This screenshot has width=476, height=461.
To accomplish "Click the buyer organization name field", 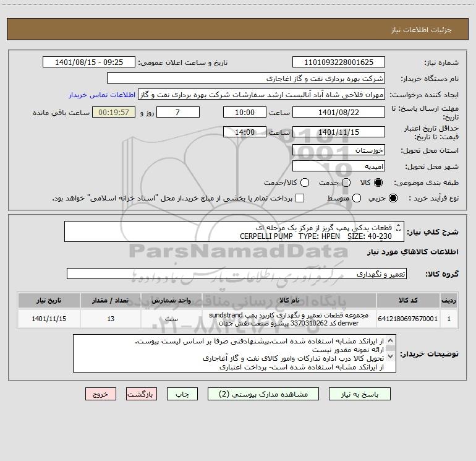I will [246, 78].
